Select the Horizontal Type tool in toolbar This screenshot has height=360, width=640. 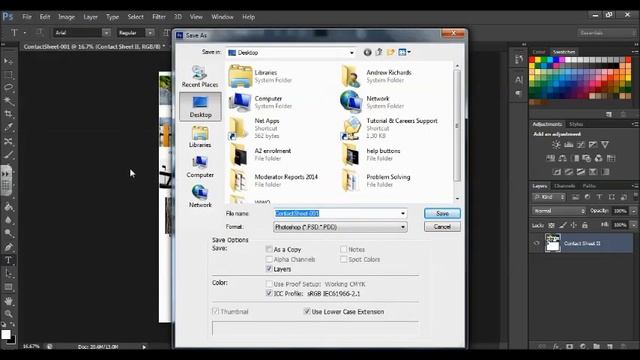8,260
